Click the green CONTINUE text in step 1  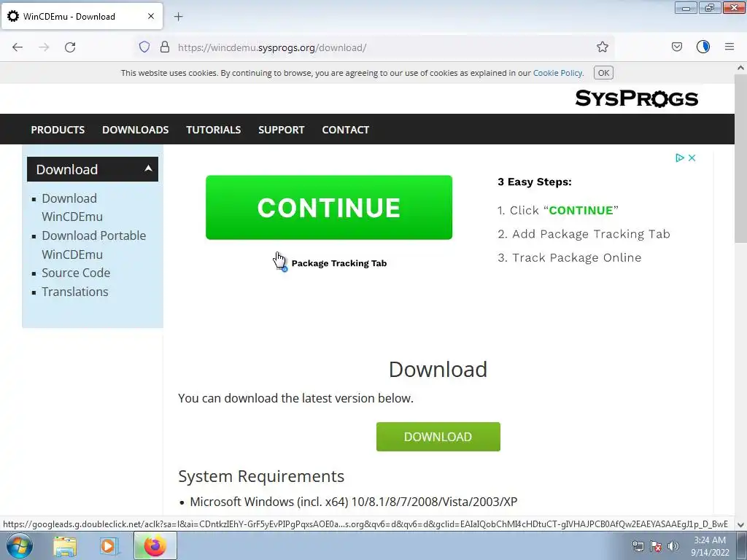point(581,210)
